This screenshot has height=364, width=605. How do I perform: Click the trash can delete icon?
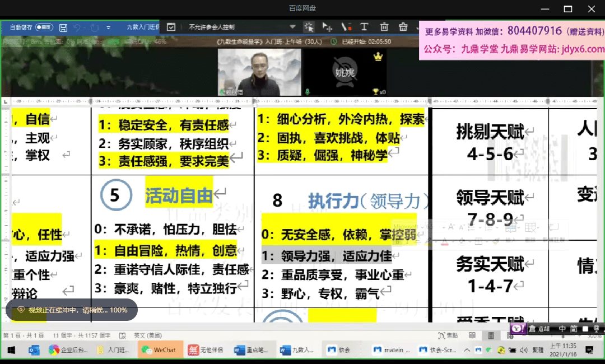[384, 27]
